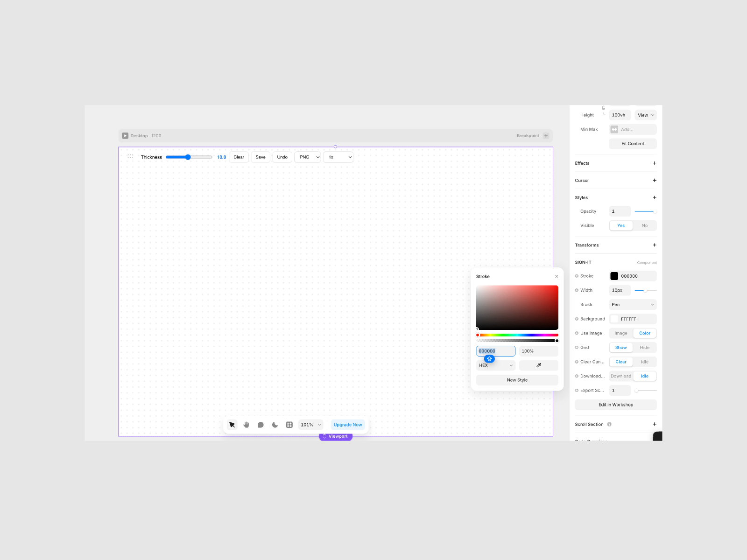Toggle dark mode moon icon
747x560 pixels.
click(275, 425)
